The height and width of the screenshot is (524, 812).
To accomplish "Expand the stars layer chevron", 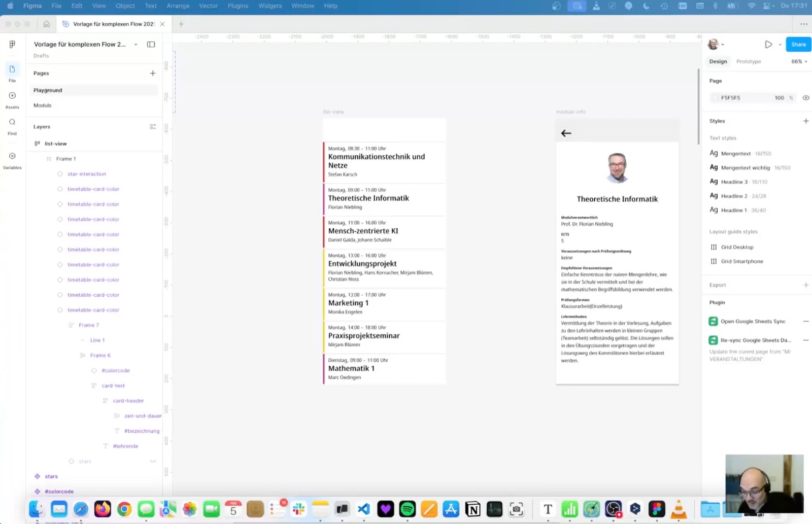I will coord(153,462).
